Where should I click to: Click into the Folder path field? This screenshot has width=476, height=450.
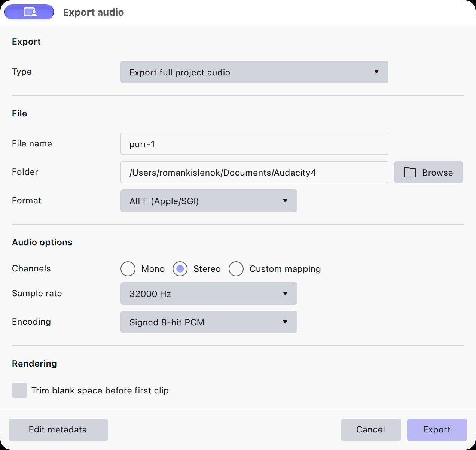(254, 172)
